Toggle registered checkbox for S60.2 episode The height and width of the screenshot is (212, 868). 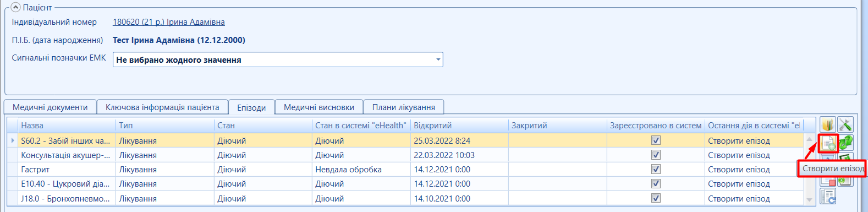[x=656, y=140]
